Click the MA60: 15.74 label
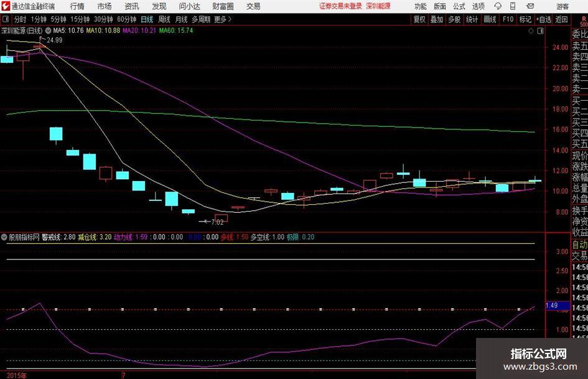Viewport: 588px width, 379px height. click(x=176, y=30)
